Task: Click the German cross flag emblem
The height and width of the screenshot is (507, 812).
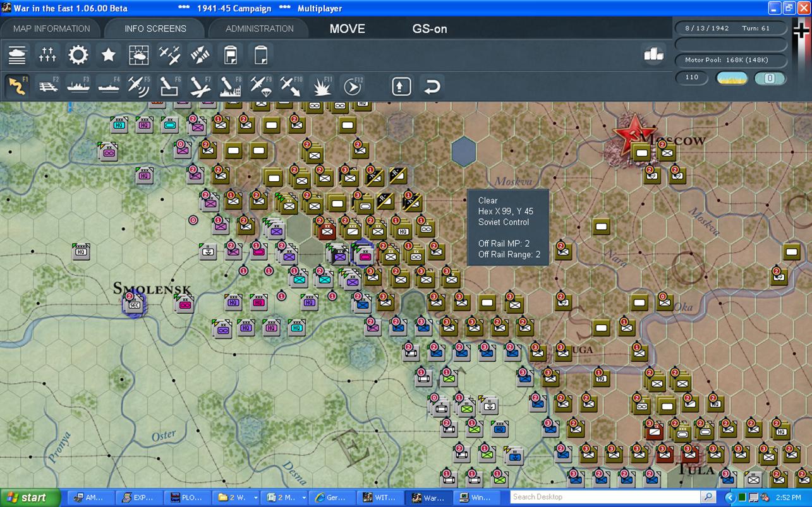Action: tap(801, 30)
